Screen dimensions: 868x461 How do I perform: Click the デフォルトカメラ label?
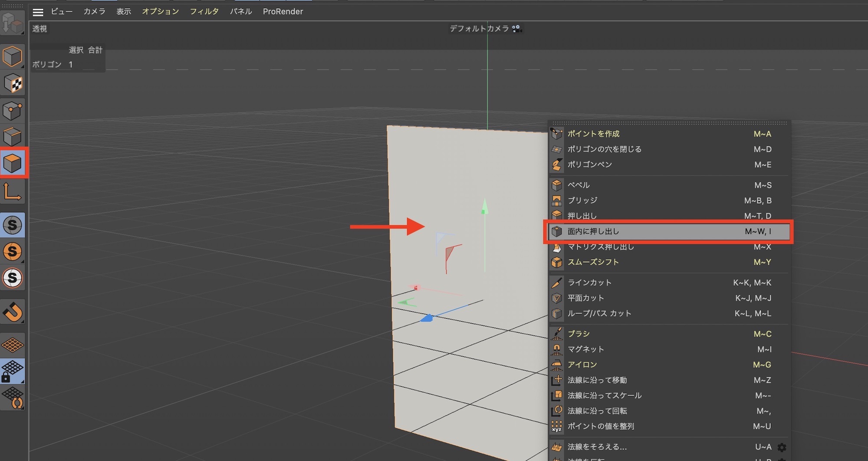coord(479,29)
